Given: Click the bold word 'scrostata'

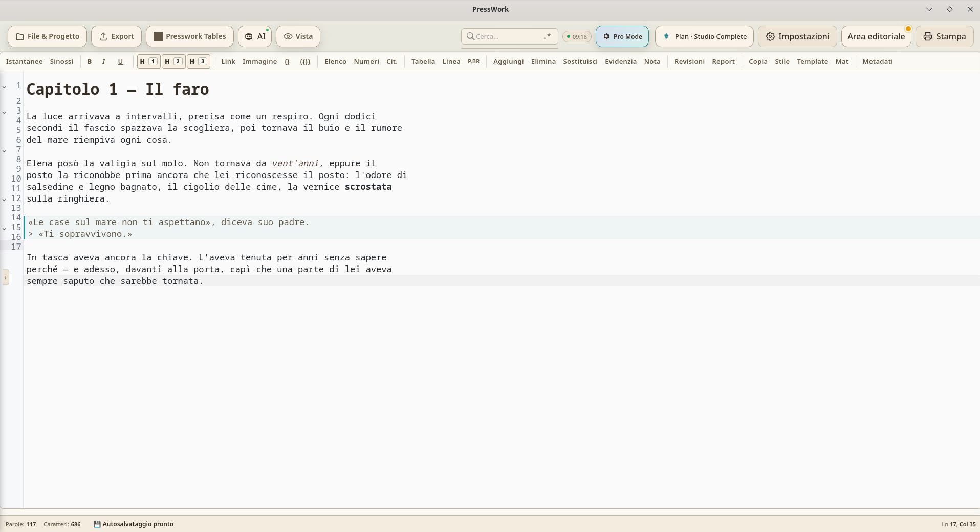Looking at the screenshot, I should tap(368, 187).
